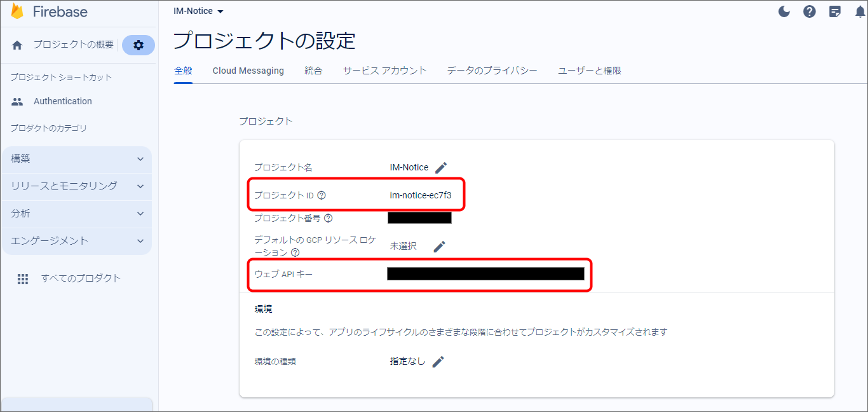Screen dimensions: 868x412
Task: Go to プロジェクトの概要
Action: [74, 45]
